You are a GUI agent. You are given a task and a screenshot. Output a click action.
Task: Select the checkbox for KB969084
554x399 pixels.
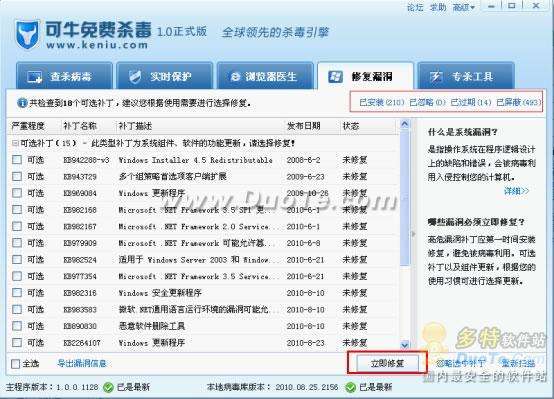pyautogui.click(x=17, y=193)
